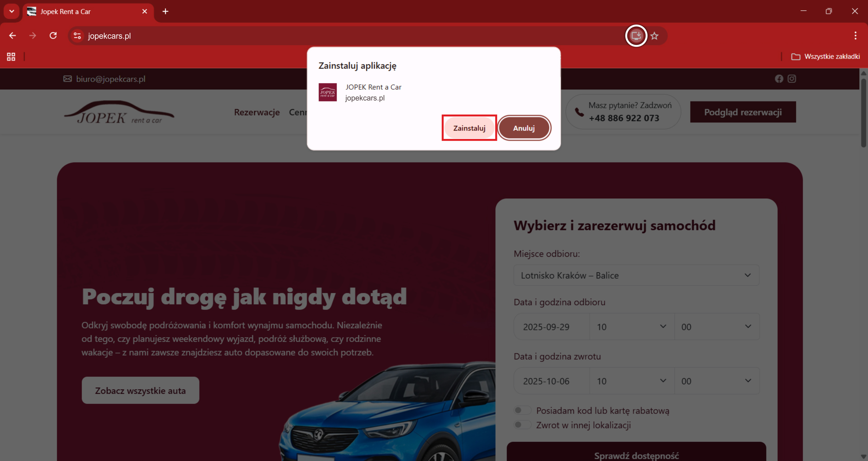This screenshot has width=868, height=461.
Task: Open the Instagram icon link
Action: (x=791, y=79)
